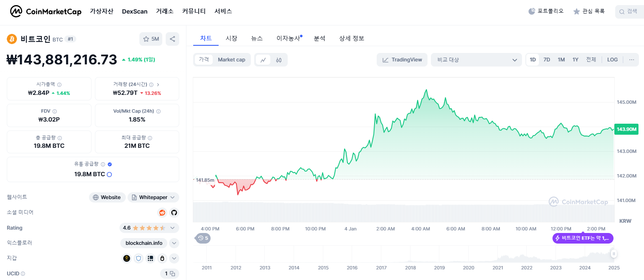Click the UCID info icon

coord(23,274)
